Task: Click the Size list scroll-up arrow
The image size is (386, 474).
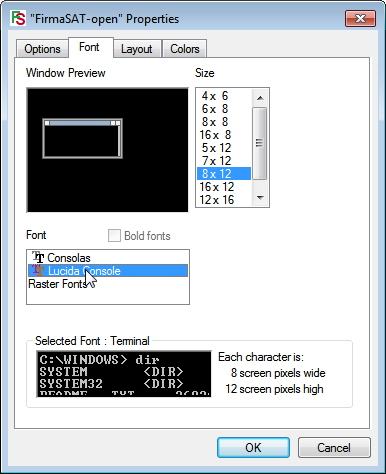Action: pos(260,98)
